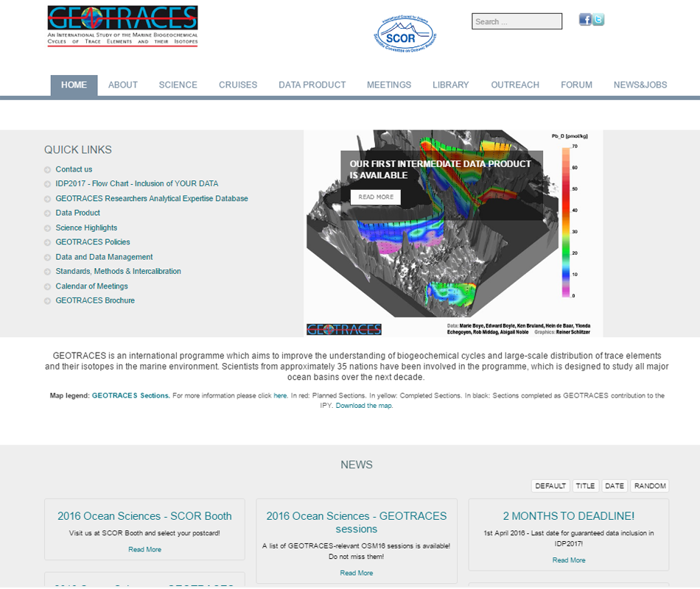700x589 pixels.
Task: Click the 'here' link in map legend
Action: tap(280, 396)
